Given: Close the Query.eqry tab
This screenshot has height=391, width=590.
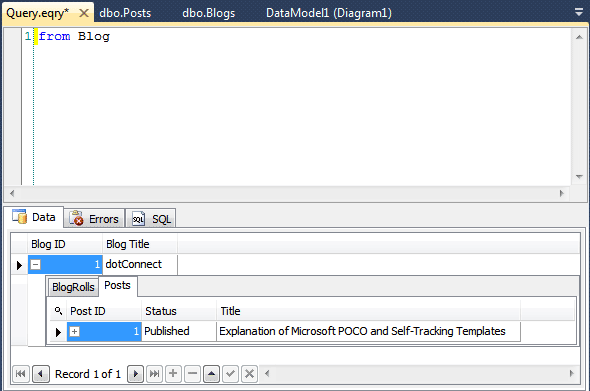Looking at the screenshot, I should 84,13.
